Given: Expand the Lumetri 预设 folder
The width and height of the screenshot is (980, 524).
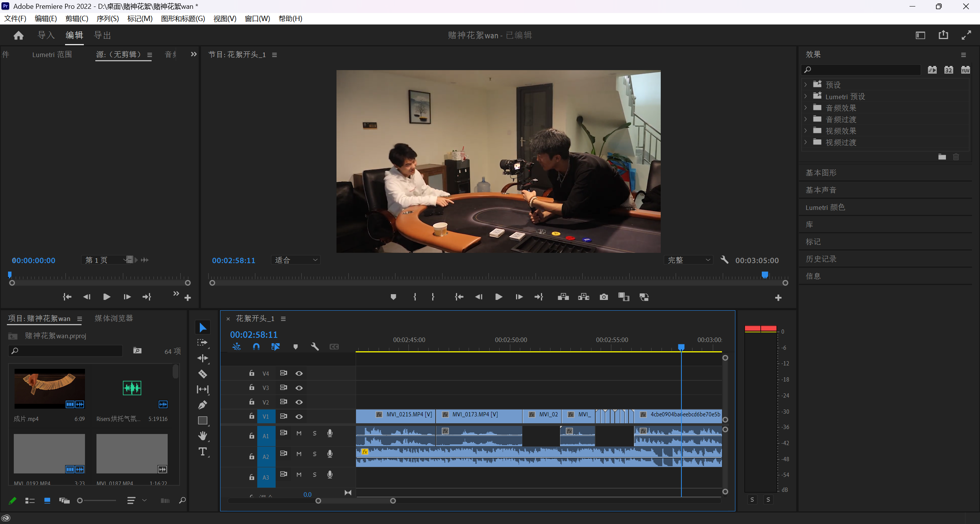Looking at the screenshot, I should point(805,97).
